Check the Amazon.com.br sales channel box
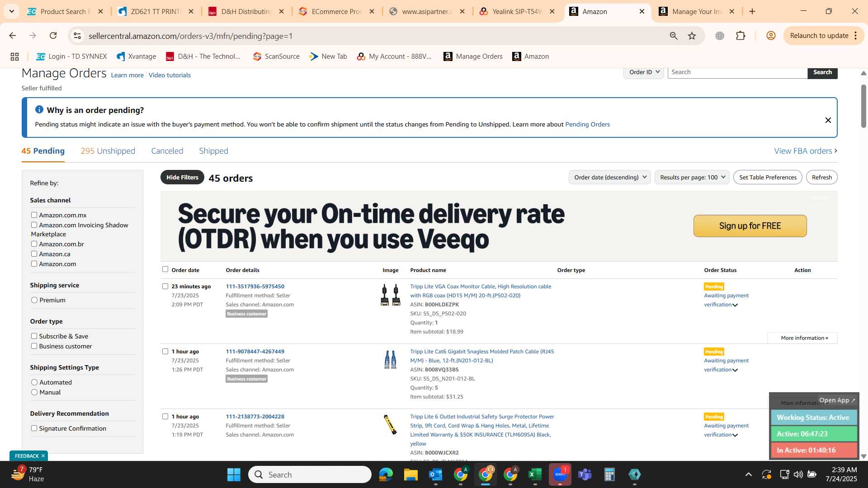The image size is (868, 488). point(34,244)
